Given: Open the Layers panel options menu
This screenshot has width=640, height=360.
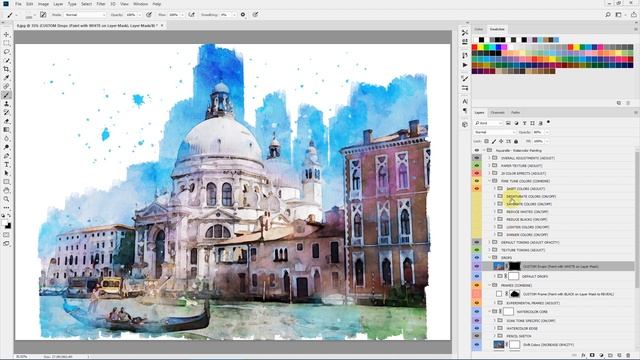Looking at the screenshot, I should point(636,113).
